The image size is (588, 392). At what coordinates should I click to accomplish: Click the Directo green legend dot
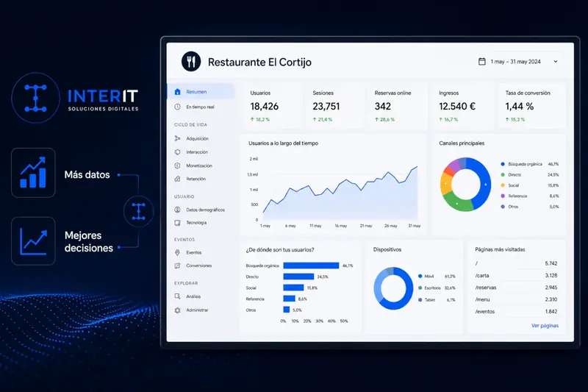click(x=503, y=175)
